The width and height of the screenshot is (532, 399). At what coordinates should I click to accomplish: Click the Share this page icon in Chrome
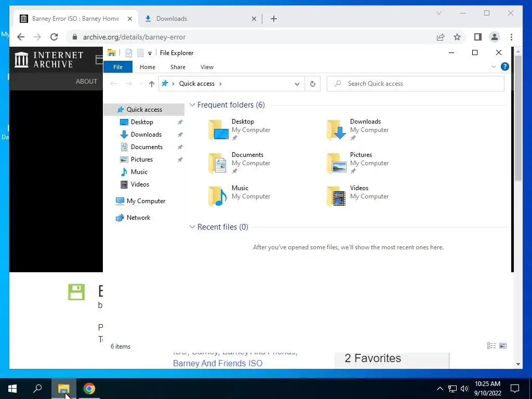pyautogui.click(x=441, y=37)
